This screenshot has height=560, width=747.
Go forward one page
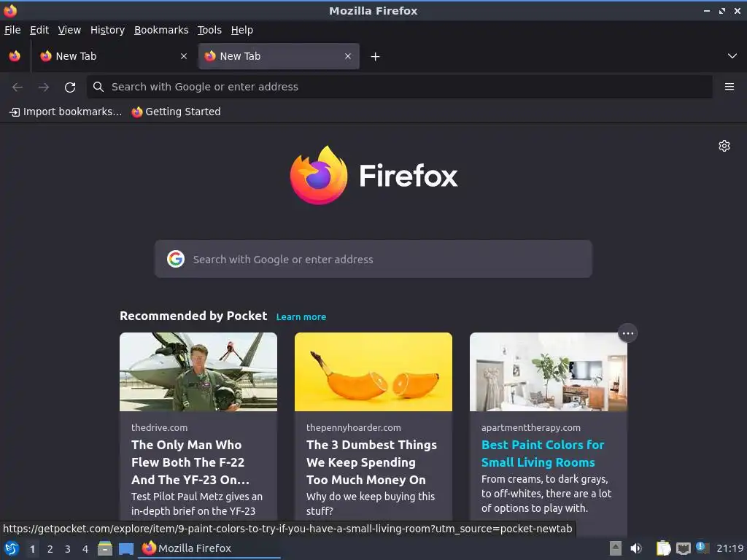click(x=44, y=87)
